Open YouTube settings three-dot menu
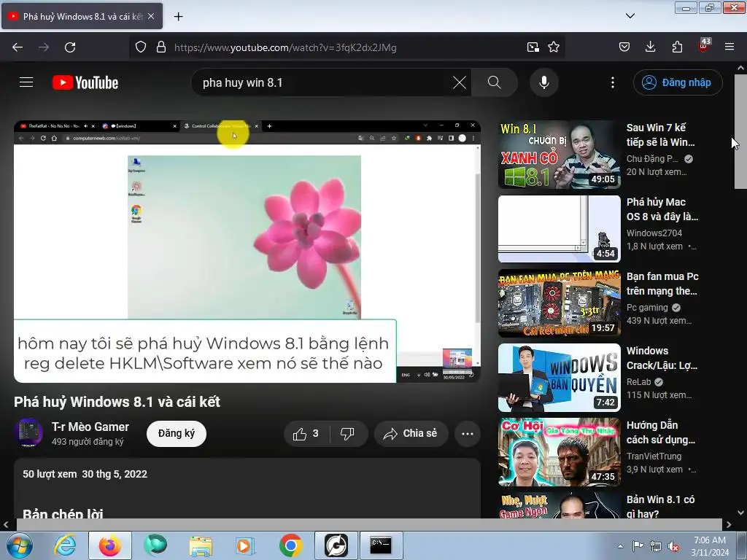The height and width of the screenshot is (560, 747). (x=613, y=82)
